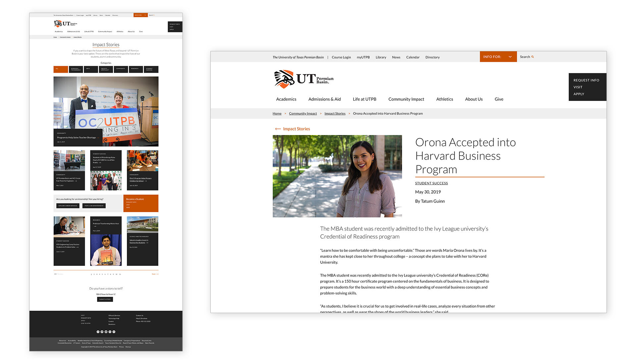Image resolution: width=636 pixels, height=364 pixels.
Task: Click the orange Next pagination link
Action: (155, 274)
